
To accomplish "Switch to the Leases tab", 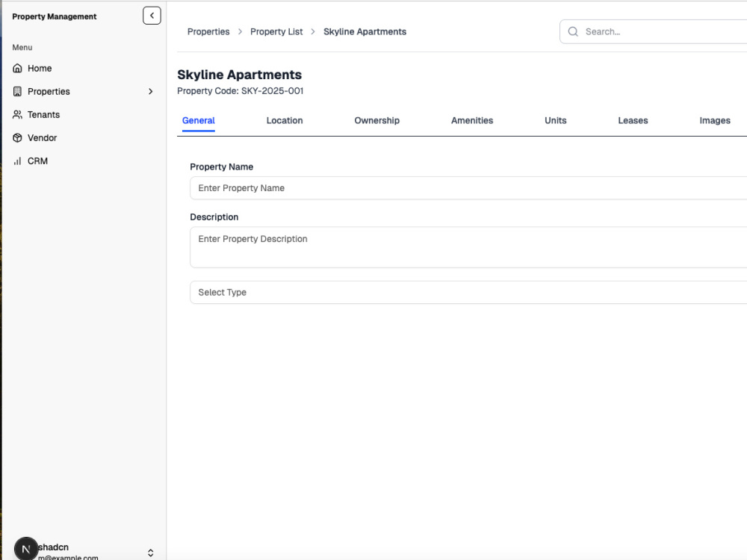I will pyautogui.click(x=633, y=120).
